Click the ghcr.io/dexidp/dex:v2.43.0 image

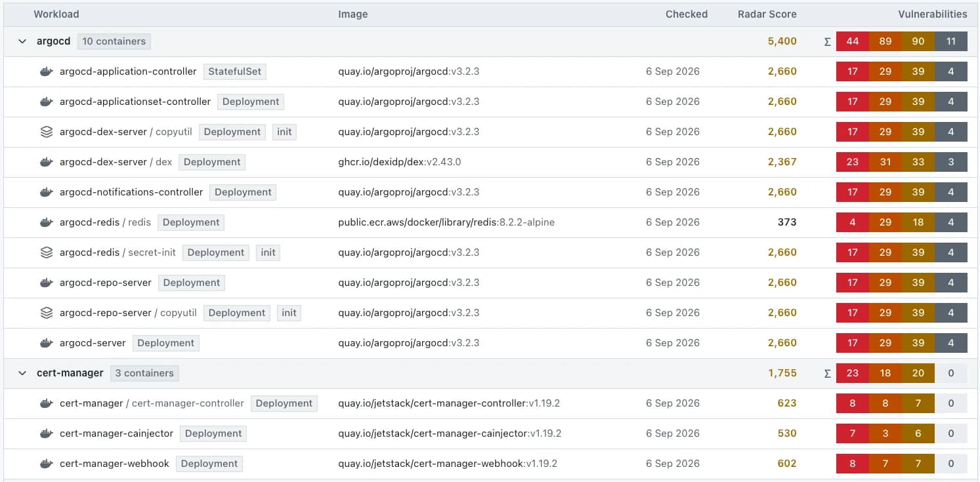(400, 162)
